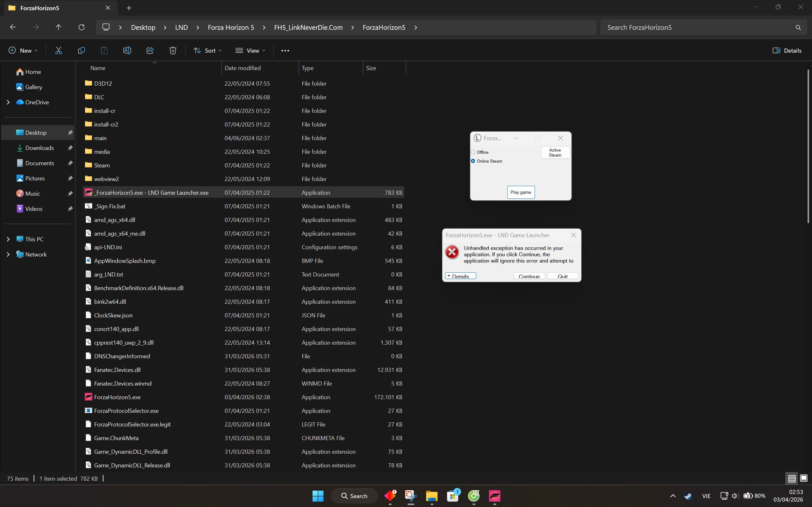
Task: Click the Search ForzaHorizon5 input field
Action: (x=698, y=27)
